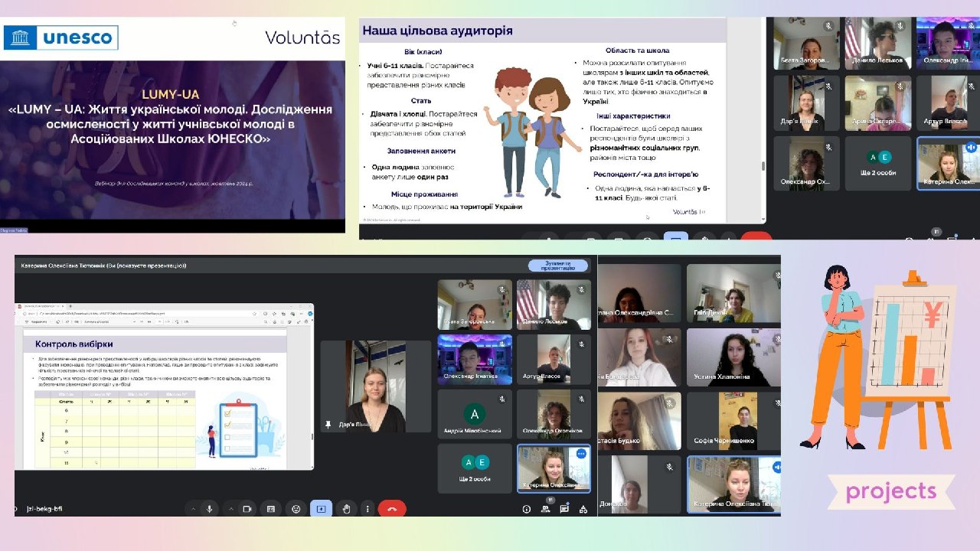Show the participants people panel
This screenshot has width=980, height=551.
545,509
